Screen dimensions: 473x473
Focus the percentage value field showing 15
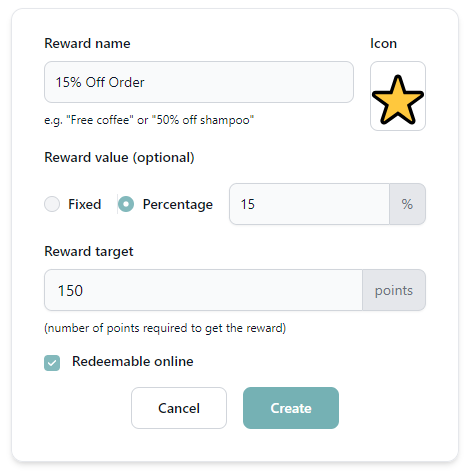[x=309, y=204]
